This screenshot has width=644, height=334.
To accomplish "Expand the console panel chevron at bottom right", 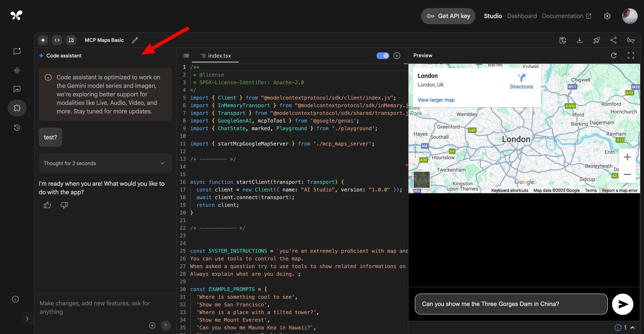I will [632, 327].
